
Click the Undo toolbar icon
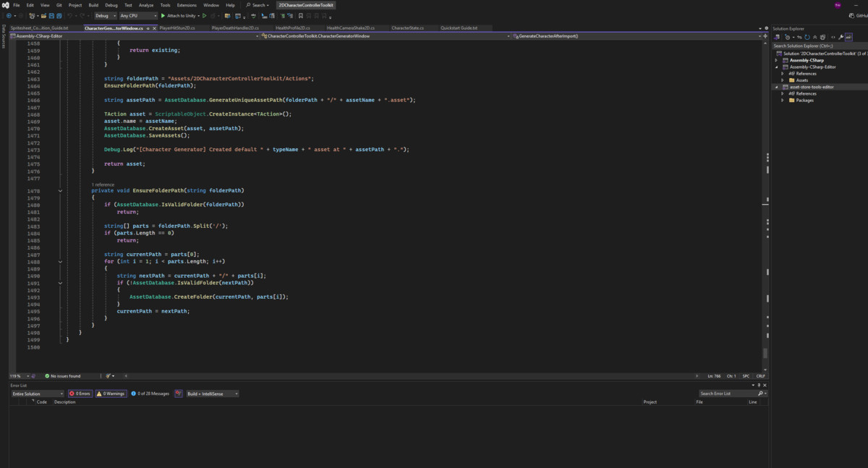(x=70, y=15)
